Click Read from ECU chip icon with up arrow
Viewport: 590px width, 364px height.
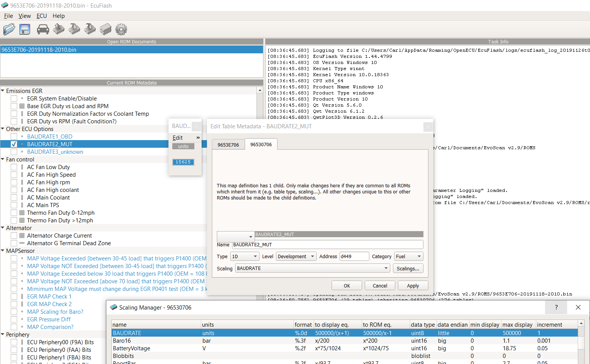tap(59, 29)
